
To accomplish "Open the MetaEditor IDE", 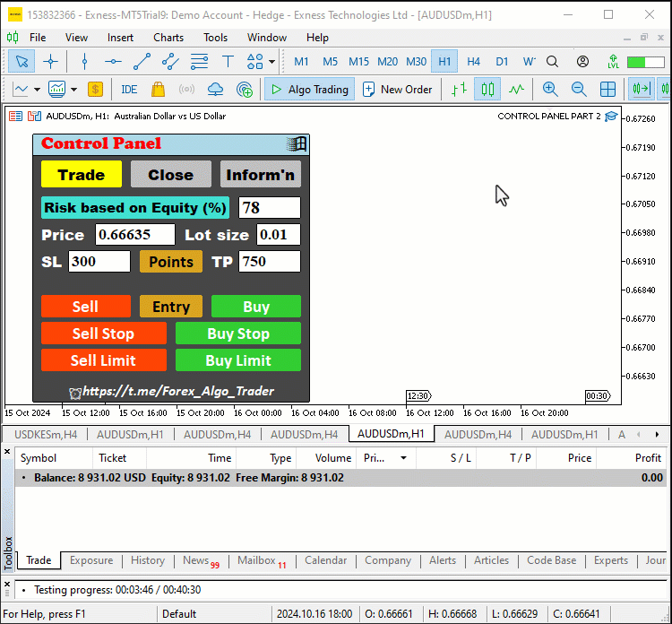I will coord(129,90).
